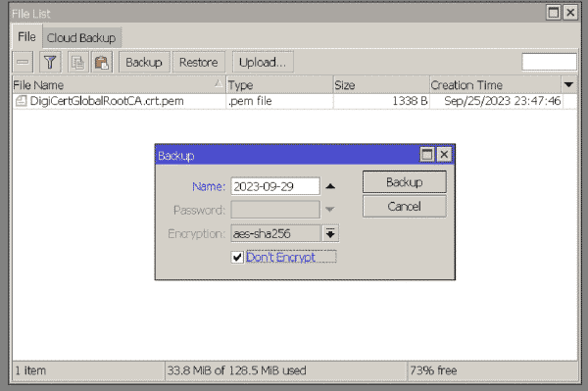
Task: Open the filter funnel icon
Action: (50, 62)
